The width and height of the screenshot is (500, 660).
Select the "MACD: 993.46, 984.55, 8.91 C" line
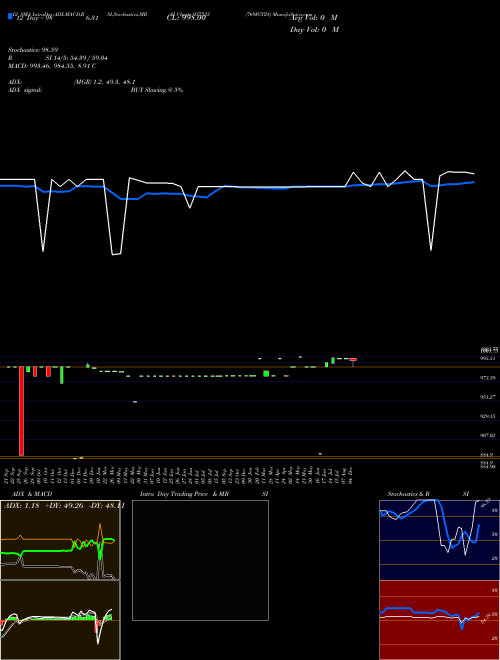pos(52,66)
